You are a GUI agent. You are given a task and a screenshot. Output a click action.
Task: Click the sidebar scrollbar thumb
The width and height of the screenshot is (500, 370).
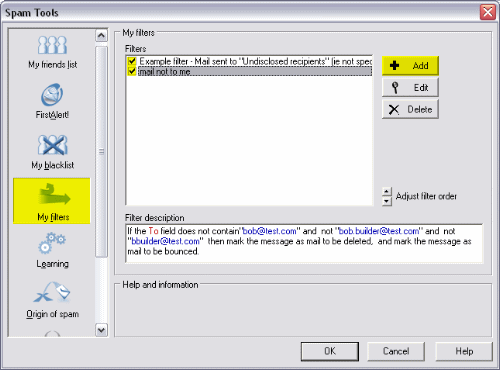coord(102,152)
